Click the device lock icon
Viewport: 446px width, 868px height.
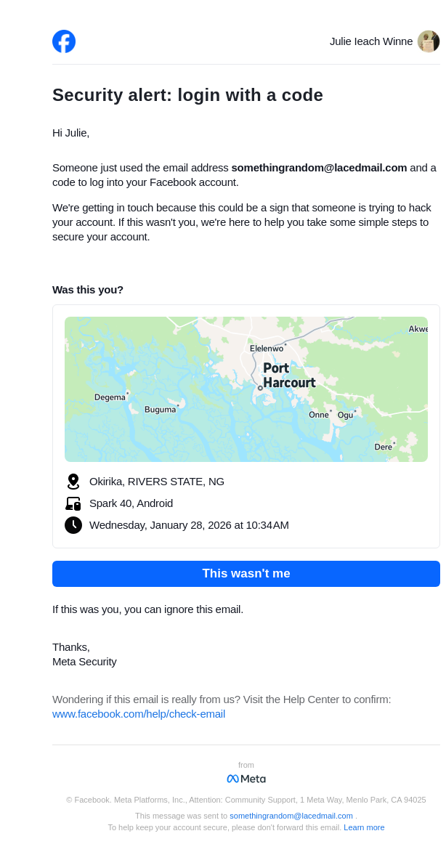[73, 503]
